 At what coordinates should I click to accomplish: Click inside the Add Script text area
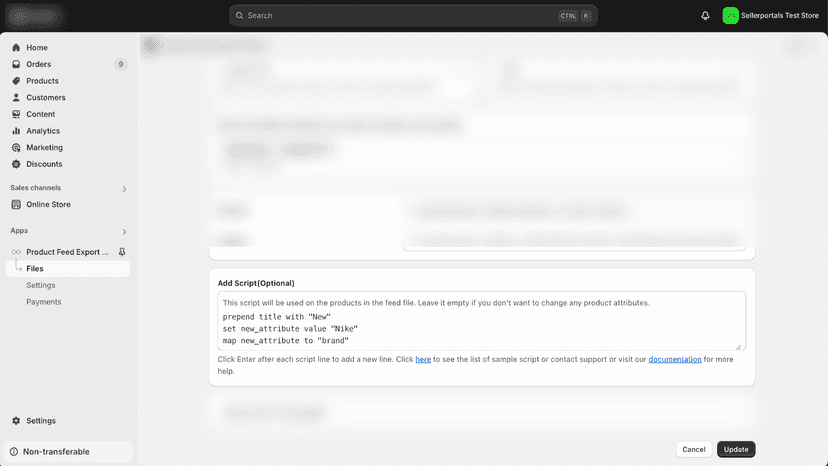[482, 321]
